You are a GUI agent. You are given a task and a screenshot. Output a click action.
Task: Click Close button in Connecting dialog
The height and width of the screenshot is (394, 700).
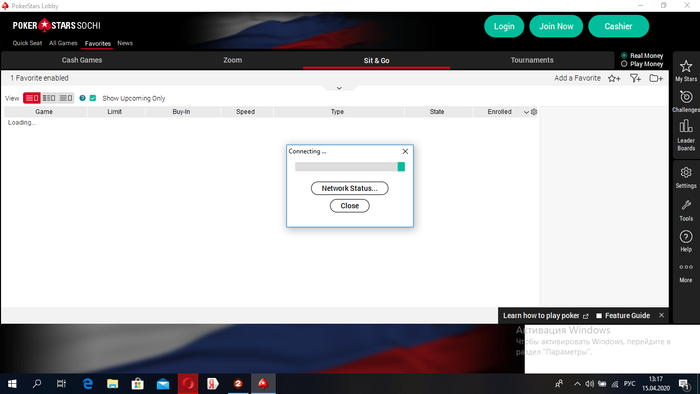click(x=350, y=206)
